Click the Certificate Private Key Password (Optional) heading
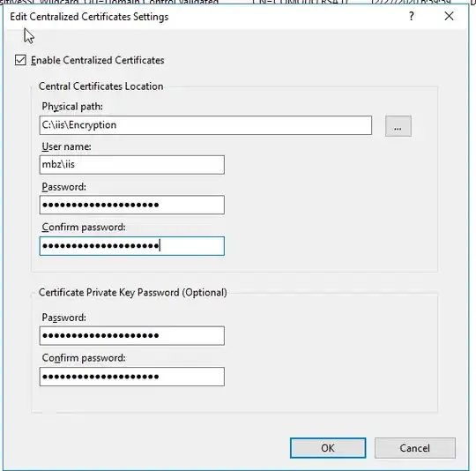The height and width of the screenshot is (471, 476). coord(132,293)
